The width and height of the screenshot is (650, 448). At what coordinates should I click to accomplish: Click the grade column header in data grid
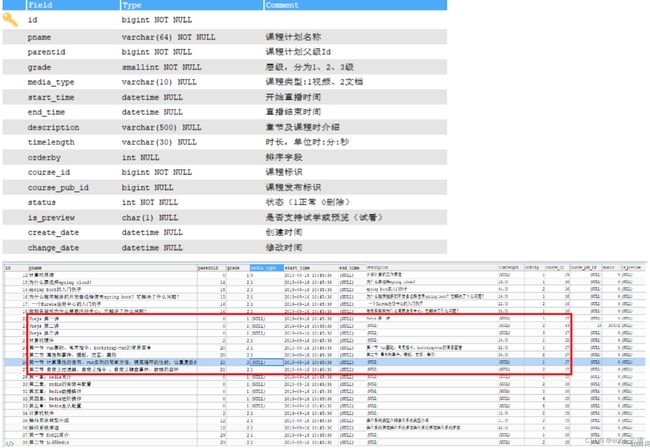pos(234,268)
